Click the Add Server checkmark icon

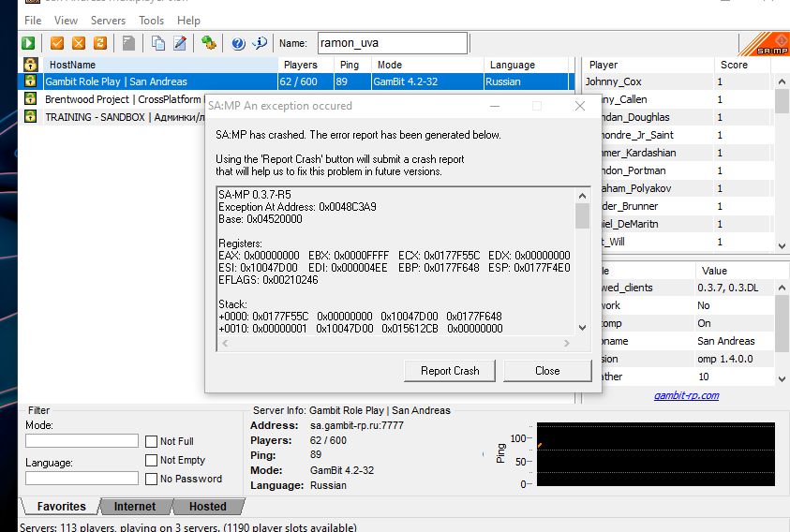pos(57,43)
